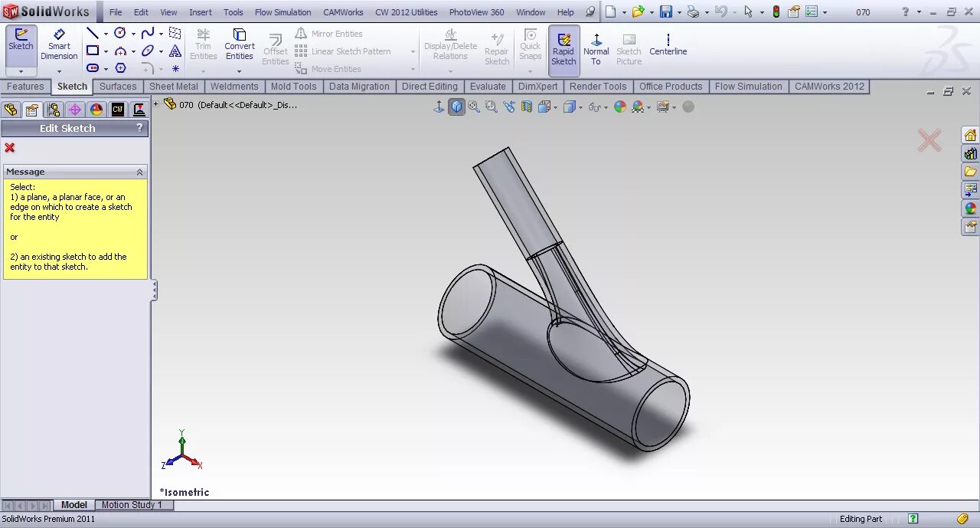Open Line tool dropdown arrow
The image size is (980, 528).
[106, 34]
